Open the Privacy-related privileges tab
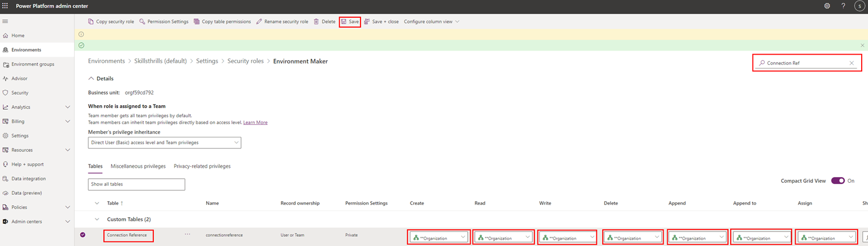The height and width of the screenshot is (246, 868). tap(202, 166)
